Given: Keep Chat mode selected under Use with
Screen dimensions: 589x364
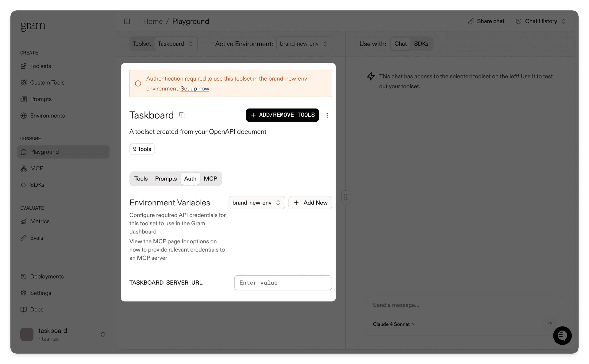Looking at the screenshot, I should [x=400, y=44].
